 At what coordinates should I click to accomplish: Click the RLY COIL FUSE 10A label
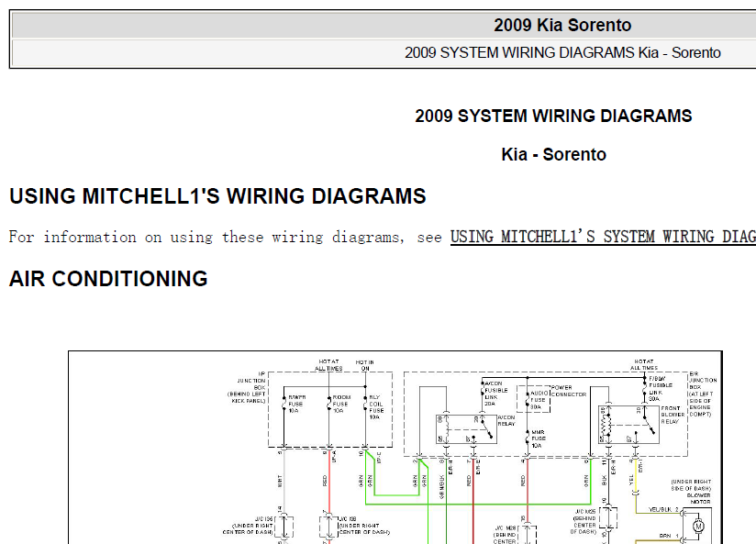pyautogui.click(x=376, y=407)
